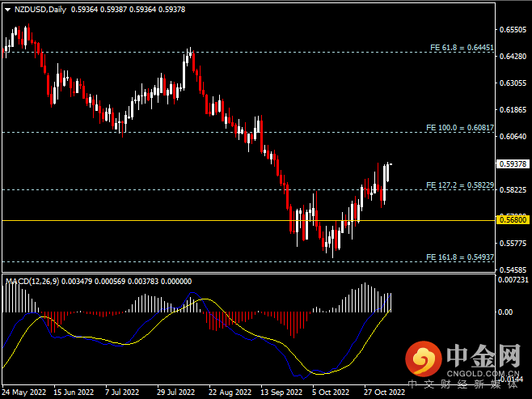The height and width of the screenshot is (399, 532).
Task: Select the FE 100.0 = 0.60817 label
Action: click(460, 128)
